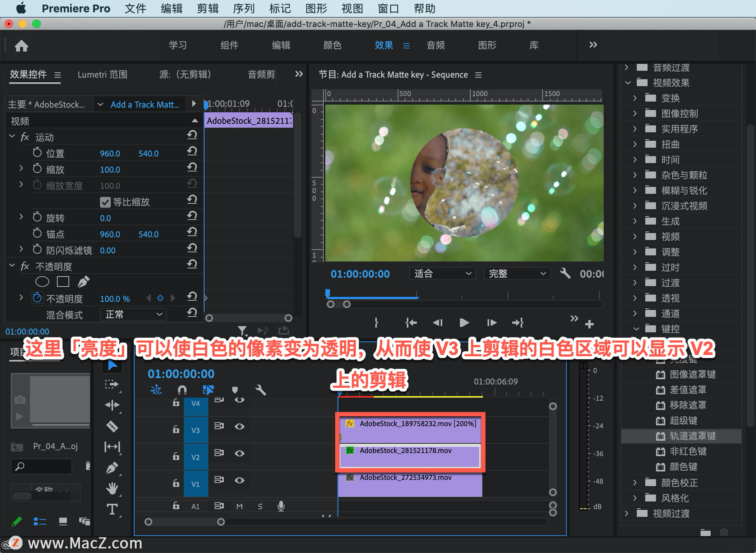The image size is (756, 553).
Task: Create ellipse mask under Opacity
Action: pos(42,282)
